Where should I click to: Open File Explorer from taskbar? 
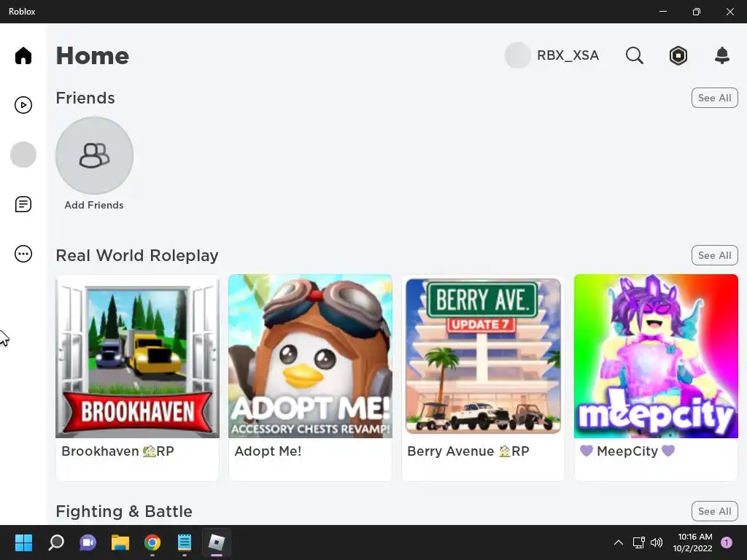120,542
